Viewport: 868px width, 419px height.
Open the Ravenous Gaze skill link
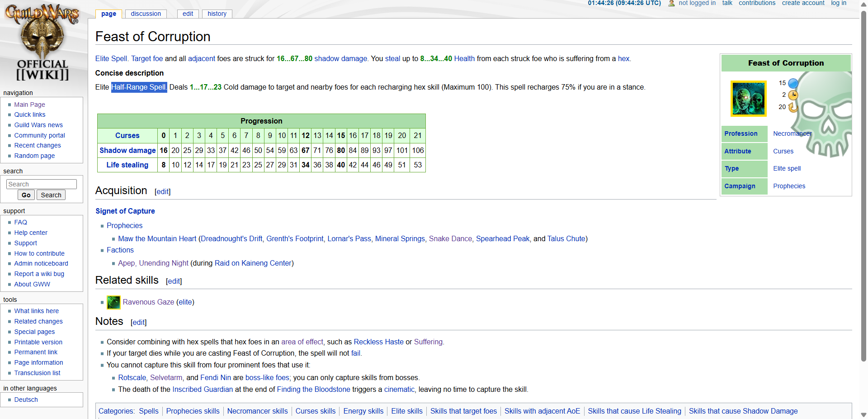click(x=149, y=302)
